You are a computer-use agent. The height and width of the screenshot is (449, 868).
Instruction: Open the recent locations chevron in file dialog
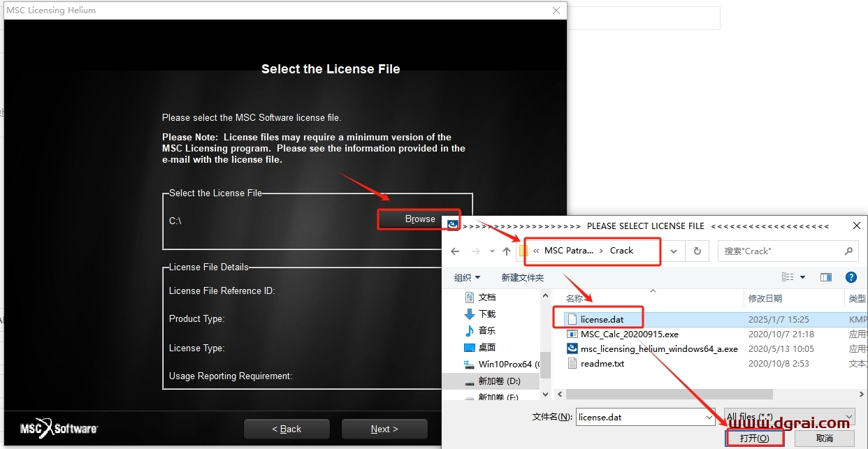click(x=491, y=251)
